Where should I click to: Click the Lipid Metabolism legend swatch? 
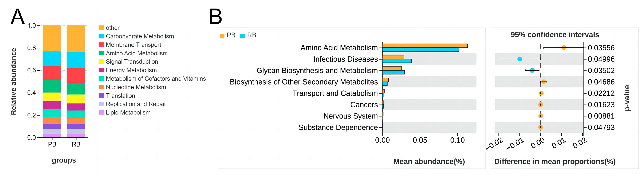101,112
